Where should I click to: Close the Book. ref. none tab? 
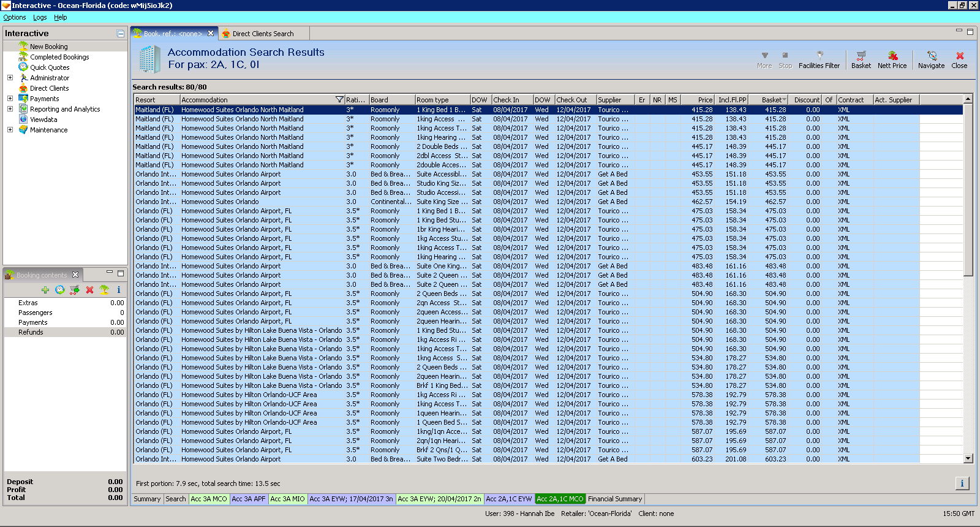click(211, 34)
